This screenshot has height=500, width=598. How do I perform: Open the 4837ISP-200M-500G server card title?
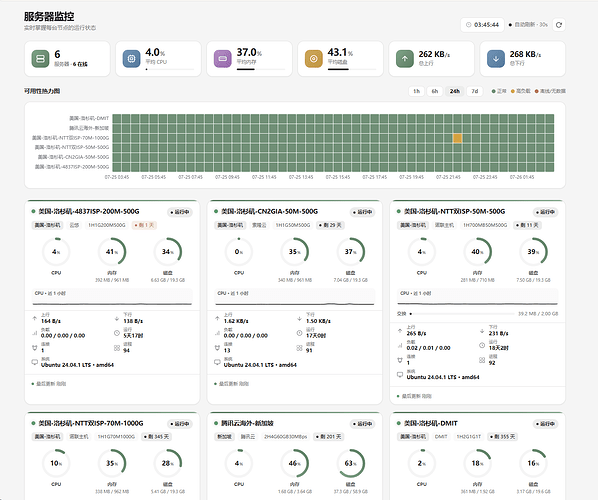tap(89, 211)
